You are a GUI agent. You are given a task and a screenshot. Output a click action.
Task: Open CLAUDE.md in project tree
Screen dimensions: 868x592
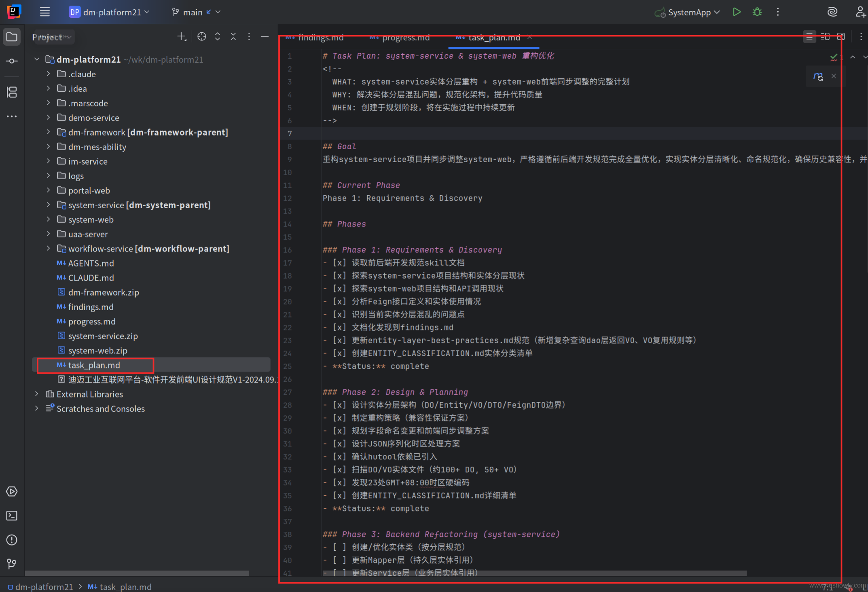coord(91,278)
